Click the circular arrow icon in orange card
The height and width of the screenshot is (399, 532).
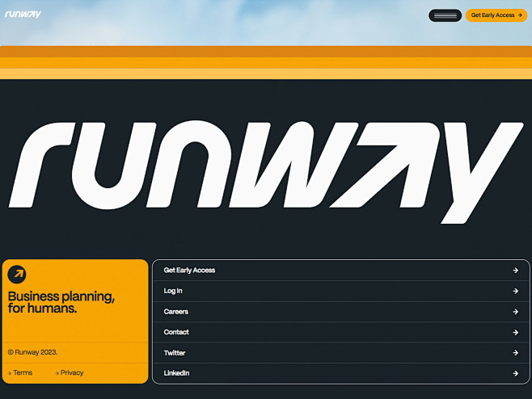coord(17,274)
